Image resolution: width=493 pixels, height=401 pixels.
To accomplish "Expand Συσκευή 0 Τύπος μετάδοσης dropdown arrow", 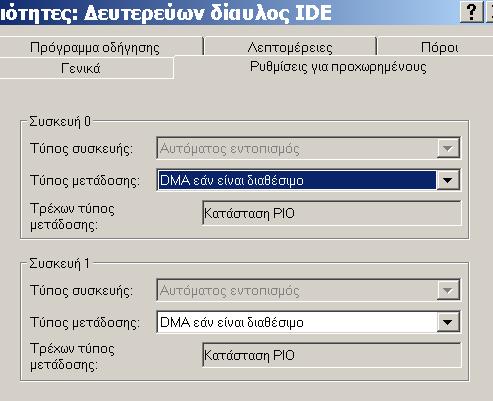I will click(448, 180).
